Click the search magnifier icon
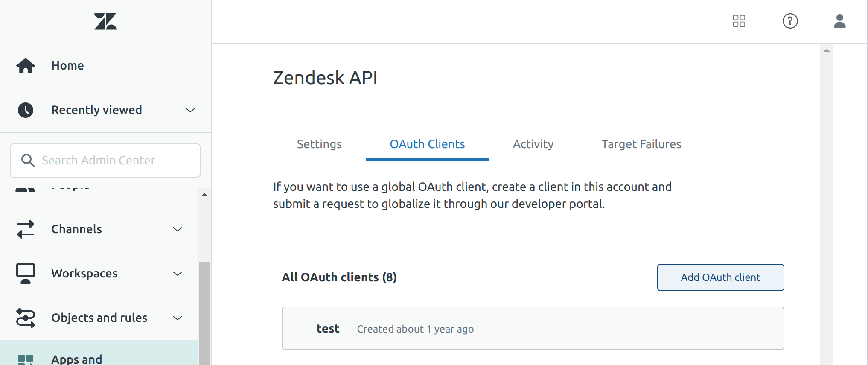 [x=28, y=161]
